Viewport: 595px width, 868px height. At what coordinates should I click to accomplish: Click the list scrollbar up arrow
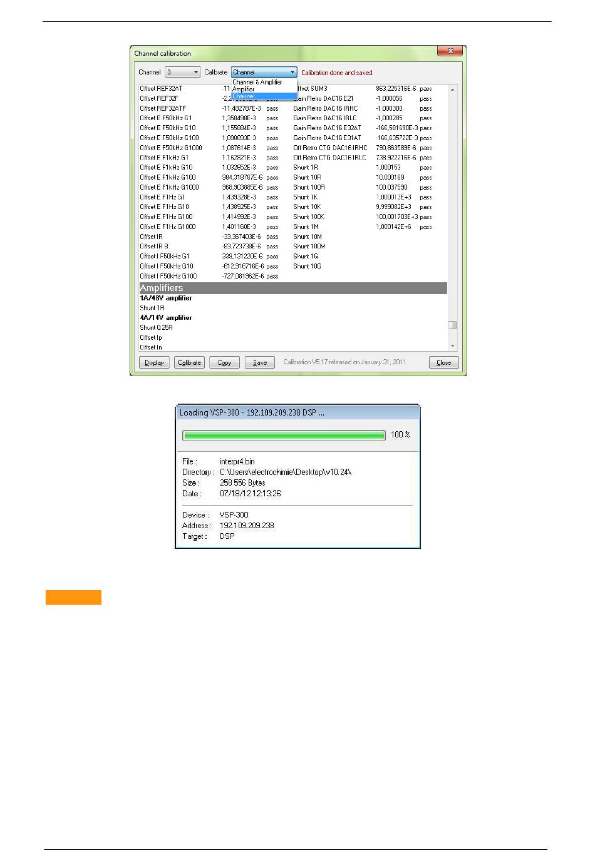(x=452, y=89)
